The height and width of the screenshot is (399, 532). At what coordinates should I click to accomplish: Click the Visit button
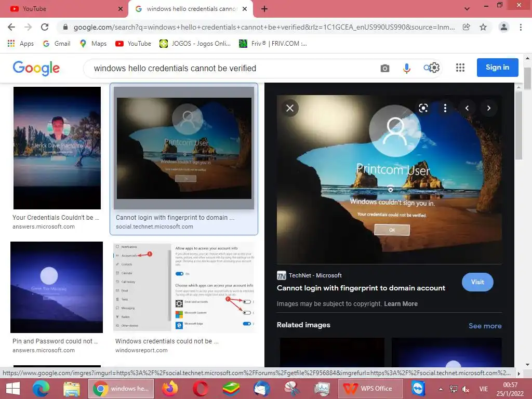pyautogui.click(x=477, y=282)
